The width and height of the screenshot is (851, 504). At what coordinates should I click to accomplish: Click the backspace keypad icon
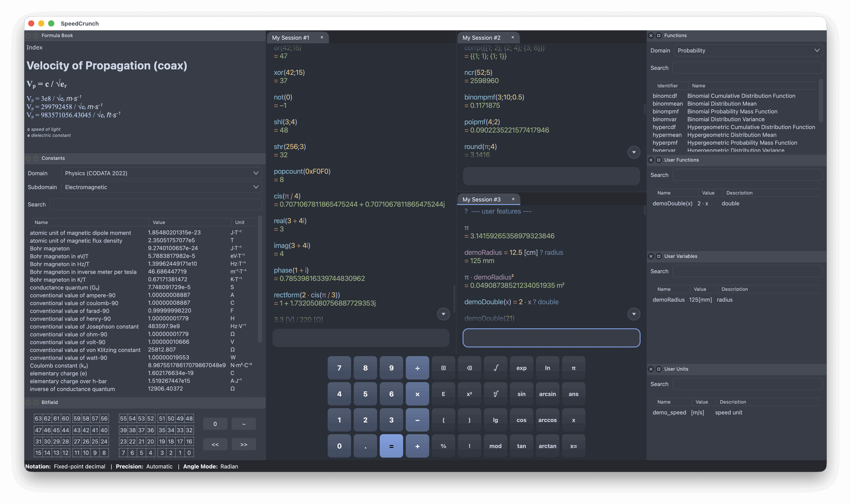(469, 368)
